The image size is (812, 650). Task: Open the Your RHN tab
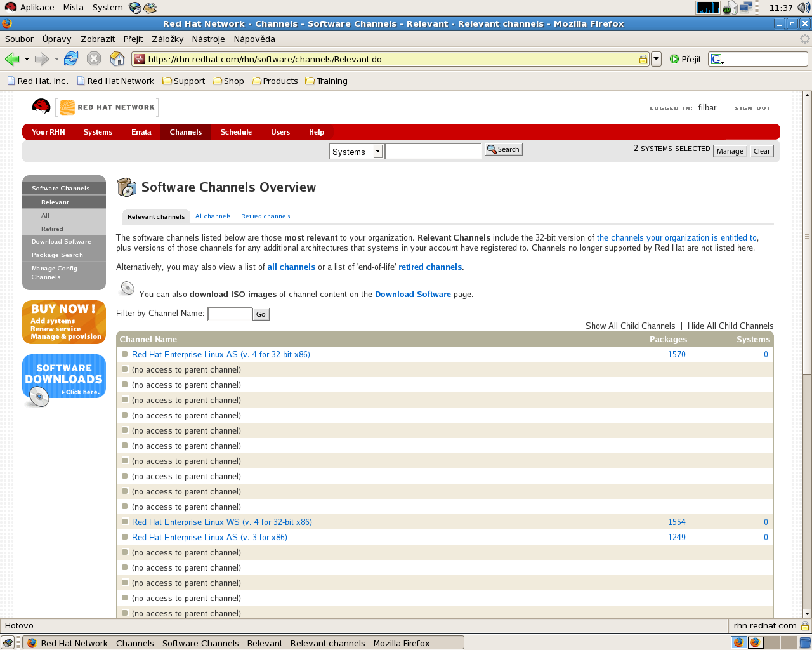[x=48, y=132]
